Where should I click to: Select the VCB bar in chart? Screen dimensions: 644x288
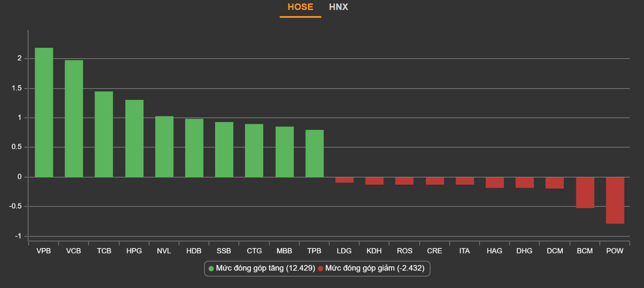tap(74, 119)
